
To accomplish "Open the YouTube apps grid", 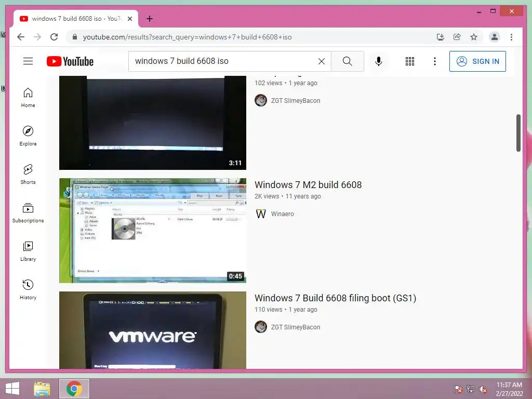I will tap(409, 61).
